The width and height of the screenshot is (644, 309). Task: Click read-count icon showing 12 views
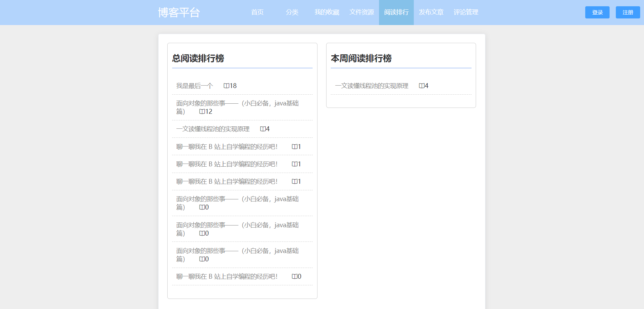(x=202, y=111)
